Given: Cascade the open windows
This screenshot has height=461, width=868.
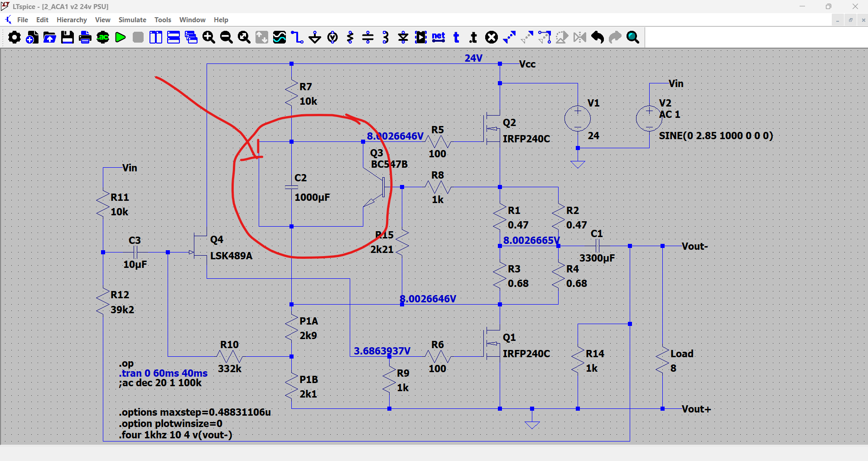Looking at the screenshot, I should [191, 37].
